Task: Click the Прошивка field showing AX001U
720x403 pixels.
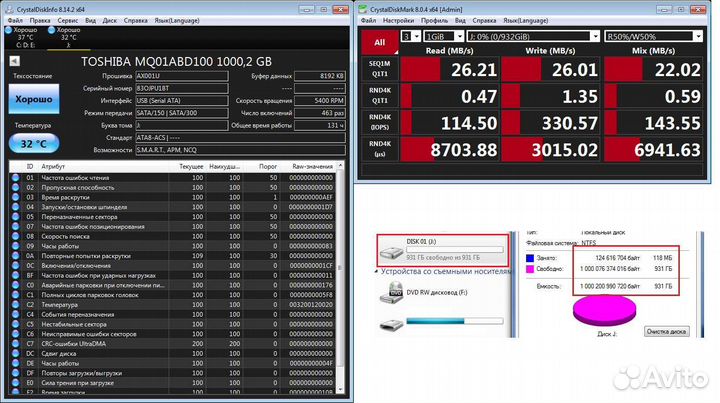Action: [x=182, y=76]
